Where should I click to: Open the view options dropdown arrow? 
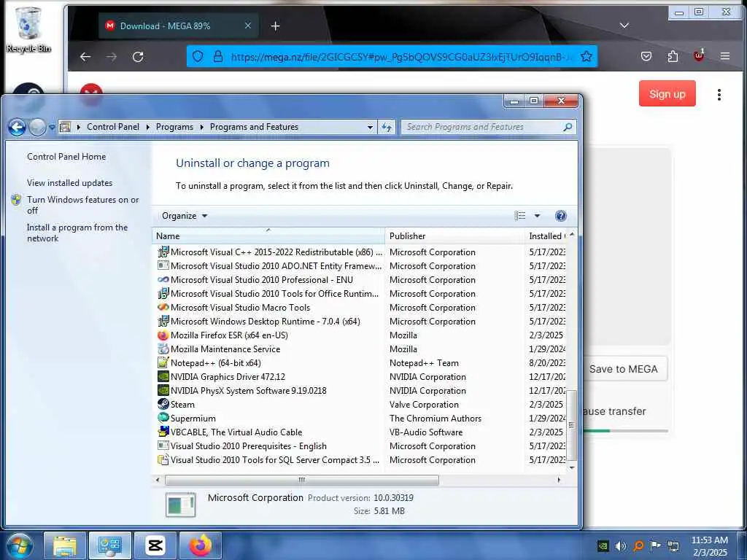pyautogui.click(x=537, y=216)
